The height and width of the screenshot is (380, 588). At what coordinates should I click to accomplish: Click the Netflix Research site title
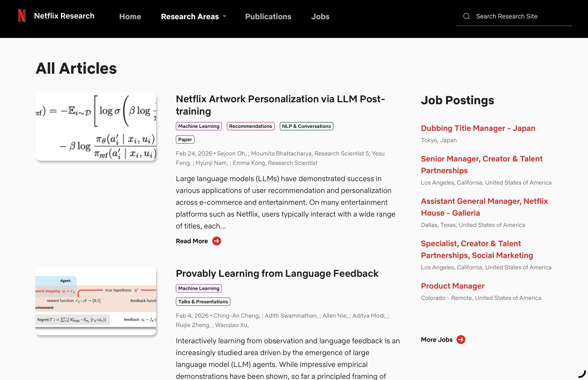point(64,16)
